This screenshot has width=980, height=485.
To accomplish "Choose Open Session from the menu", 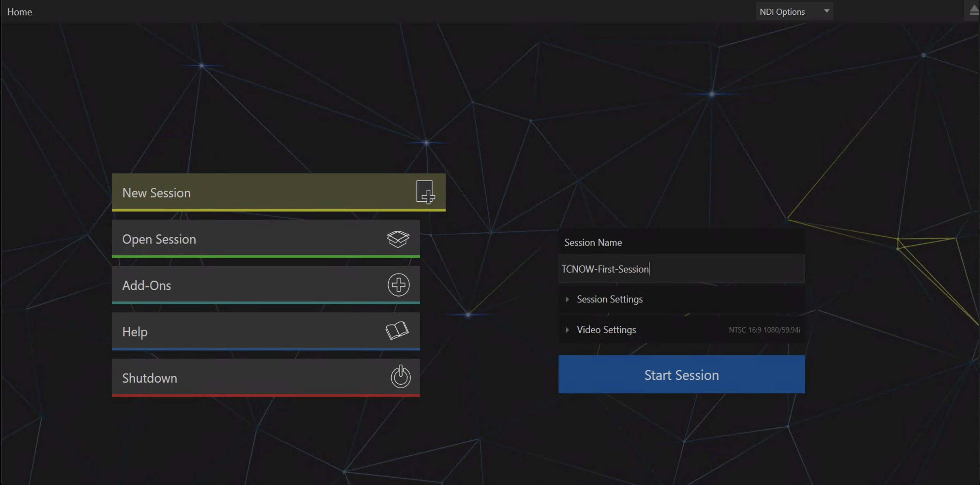I will (266, 239).
